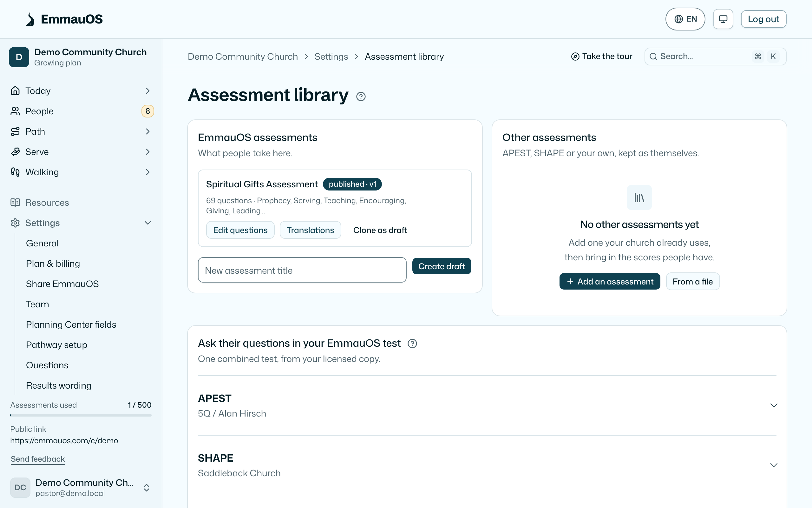Expand the Walking menu chevron
Viewport: 812px width, 508px height.
[x=147, y=172]
